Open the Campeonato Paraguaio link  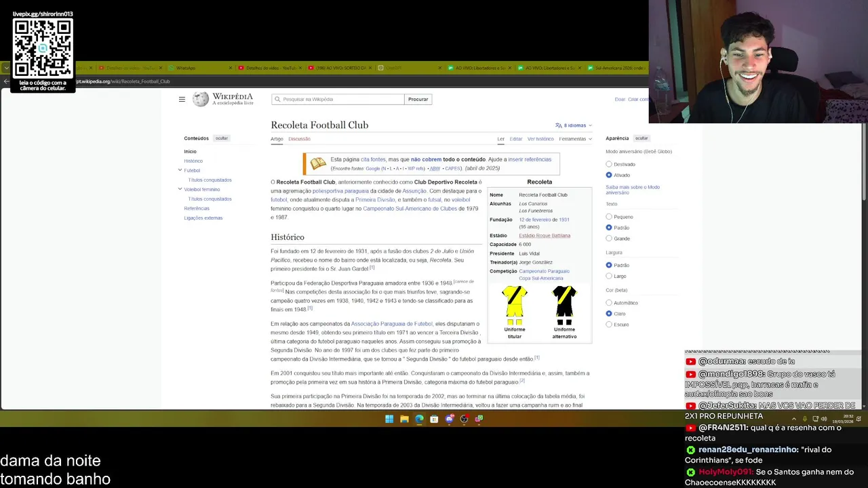coord(544,271)
